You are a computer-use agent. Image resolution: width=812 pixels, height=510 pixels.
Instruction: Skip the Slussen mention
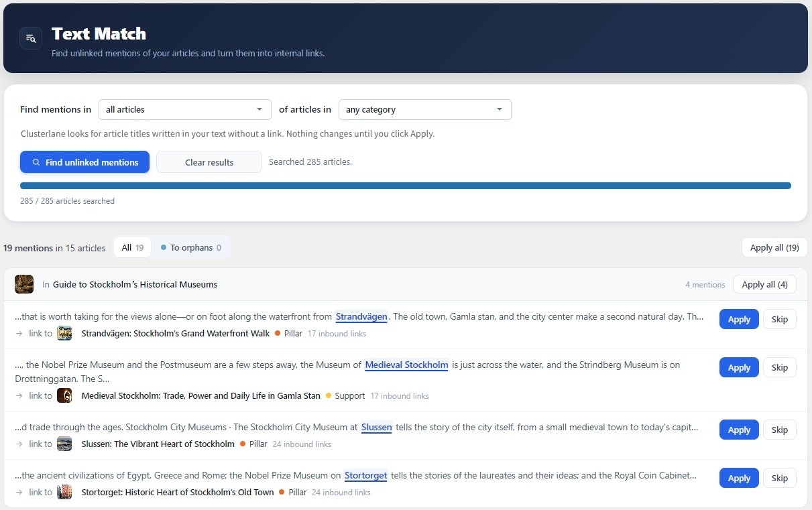pyautogui.click(x=780, y=430)
